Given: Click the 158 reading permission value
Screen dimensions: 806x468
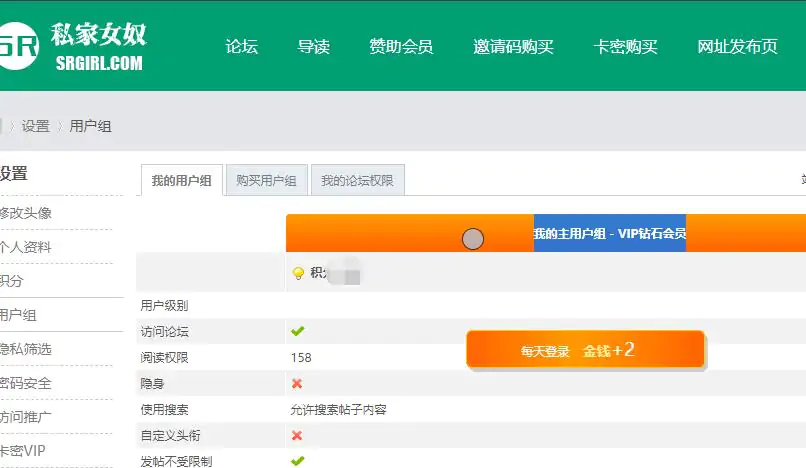Looking at the screenshot, I should click(x=301, y=357).
